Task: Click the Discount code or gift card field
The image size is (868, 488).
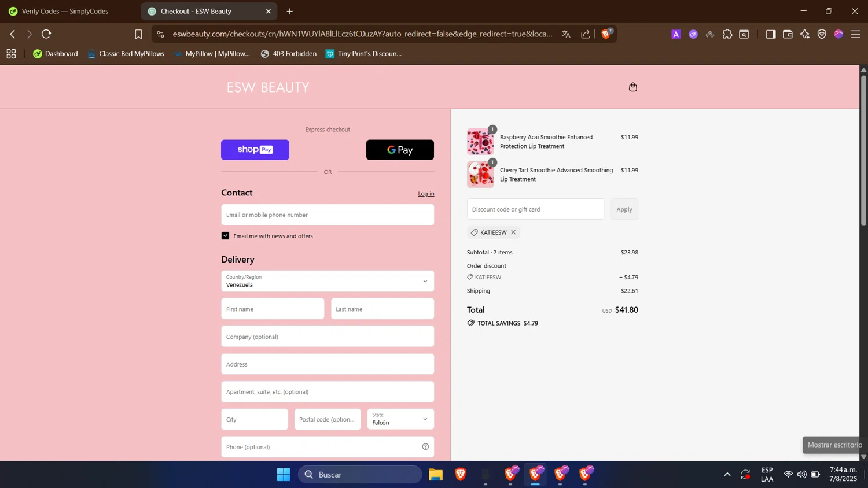Action: coord(536,209)
